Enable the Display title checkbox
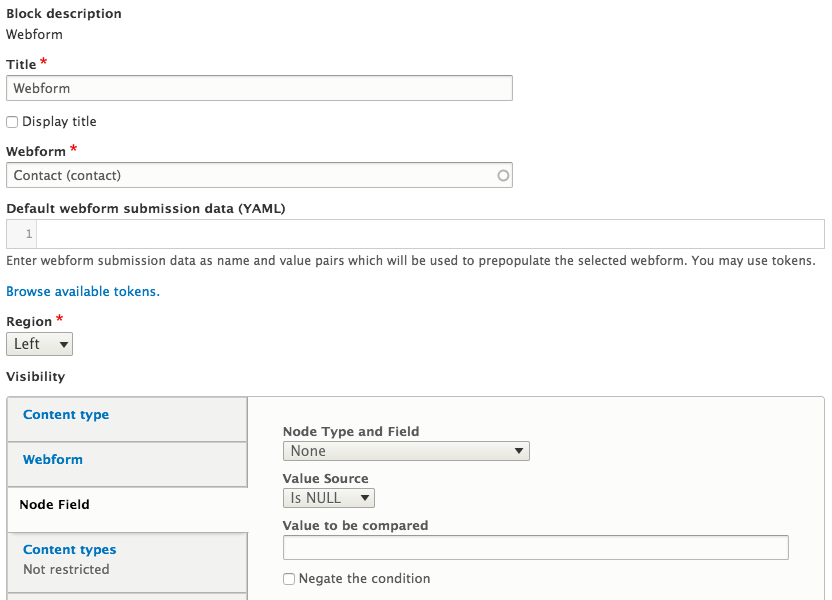 [x=12, y=122]
